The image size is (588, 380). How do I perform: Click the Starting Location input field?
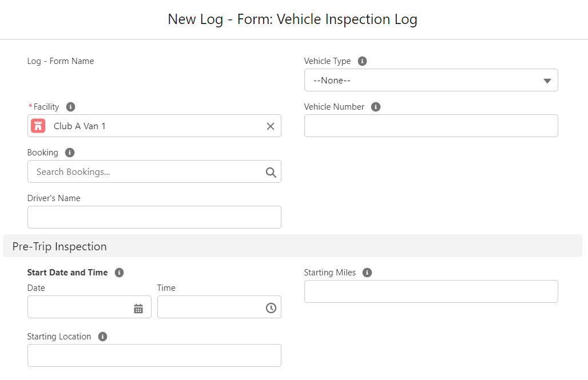pos(154,355)
